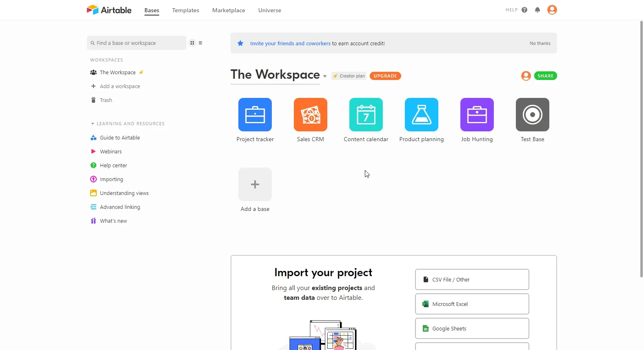Click the Understanding views icon
The width and height of the screenshot is (644, 350).
pyautogui.click(x=93, y=193)
